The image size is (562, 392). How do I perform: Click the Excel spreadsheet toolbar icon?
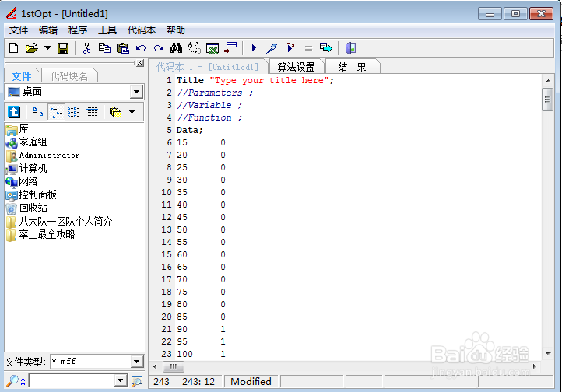tap(213, 48)
